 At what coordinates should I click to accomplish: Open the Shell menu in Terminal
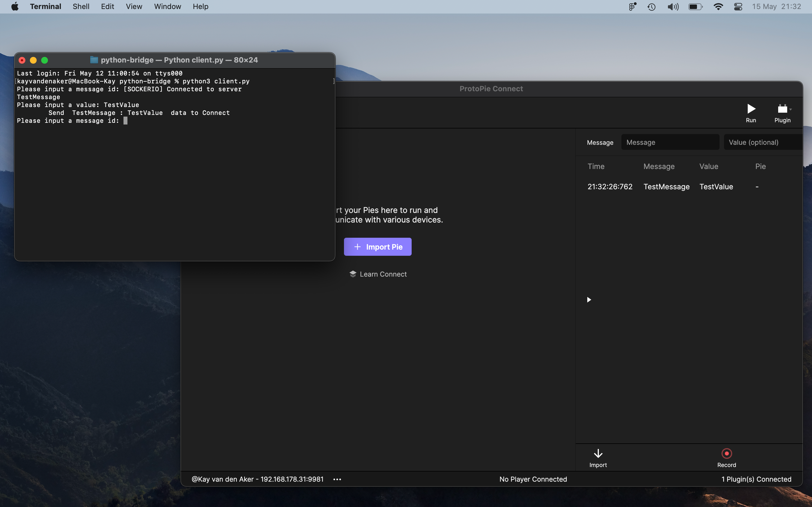81,6
